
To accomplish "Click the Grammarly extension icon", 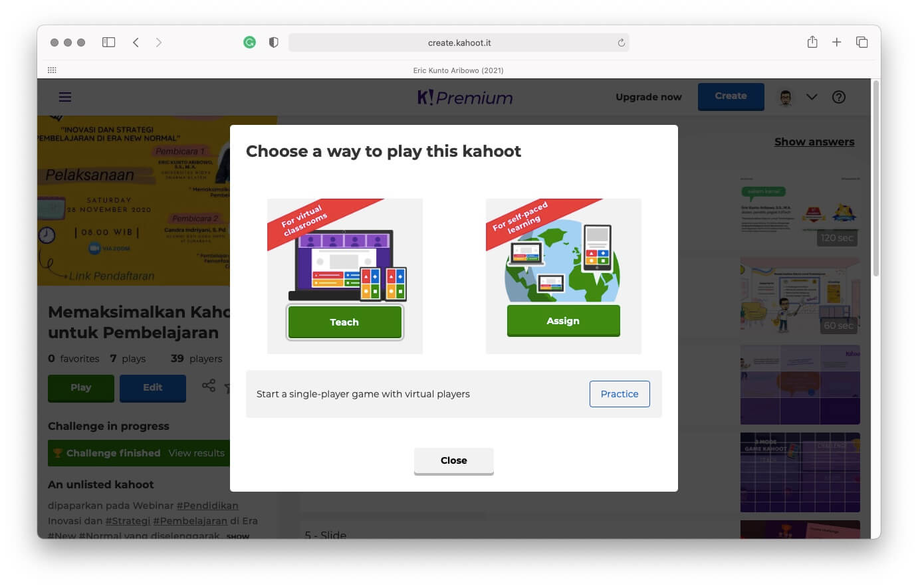I will [x=249, y=43].
